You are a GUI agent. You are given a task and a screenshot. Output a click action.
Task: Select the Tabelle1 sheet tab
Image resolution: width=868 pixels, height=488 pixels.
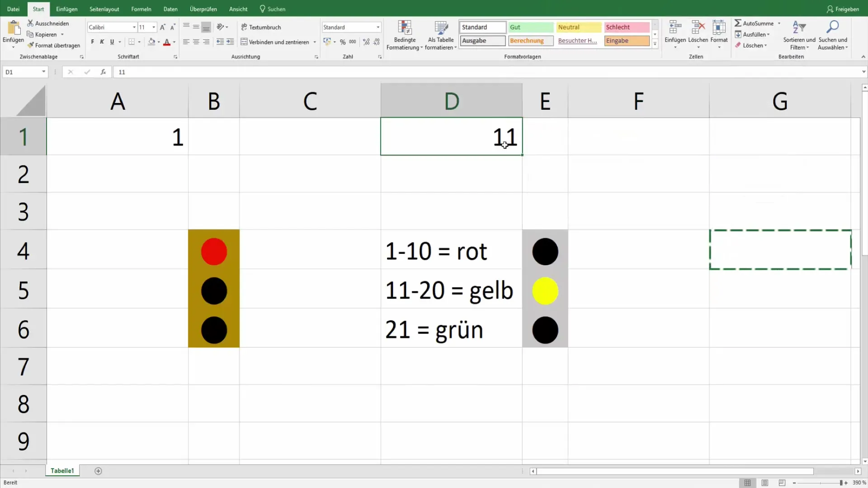coord(62,471)
